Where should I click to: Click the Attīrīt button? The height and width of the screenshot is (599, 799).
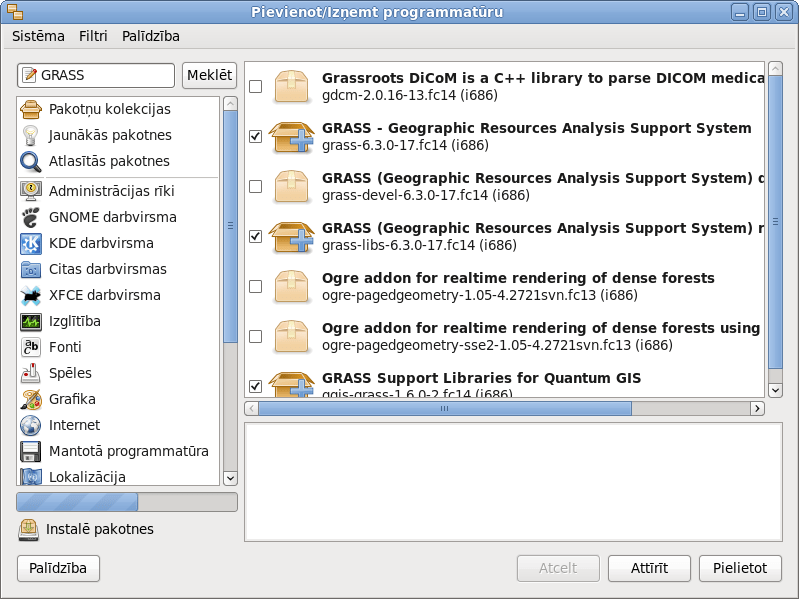pyautogui.click(x=649, y=568)
